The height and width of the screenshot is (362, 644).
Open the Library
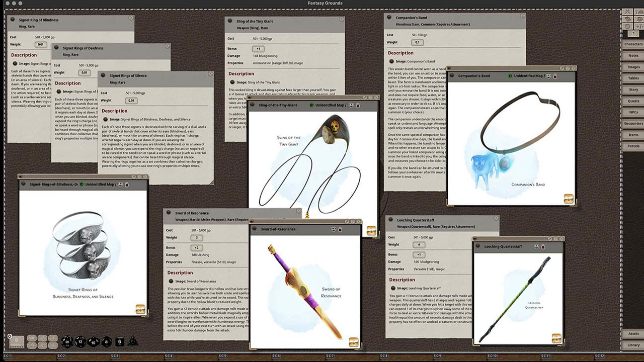(x=632, y=345)
